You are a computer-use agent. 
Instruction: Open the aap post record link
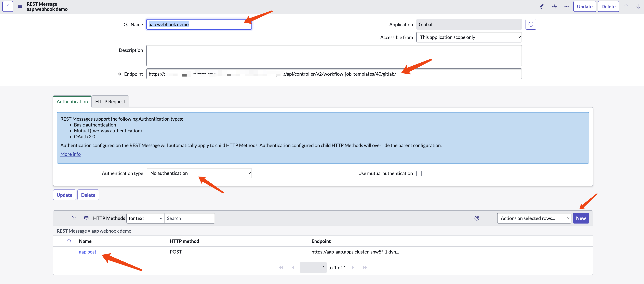coord(87,252)
